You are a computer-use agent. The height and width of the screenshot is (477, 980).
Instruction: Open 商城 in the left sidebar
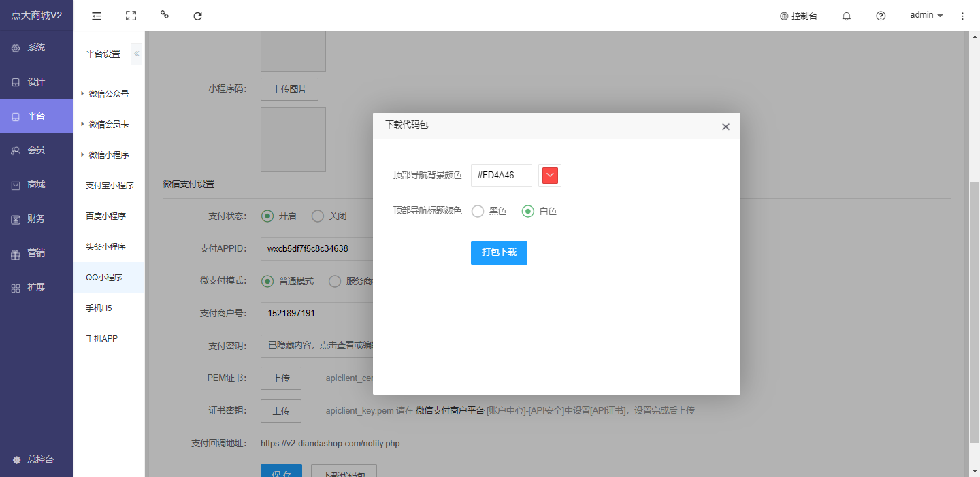click(36, 184)
